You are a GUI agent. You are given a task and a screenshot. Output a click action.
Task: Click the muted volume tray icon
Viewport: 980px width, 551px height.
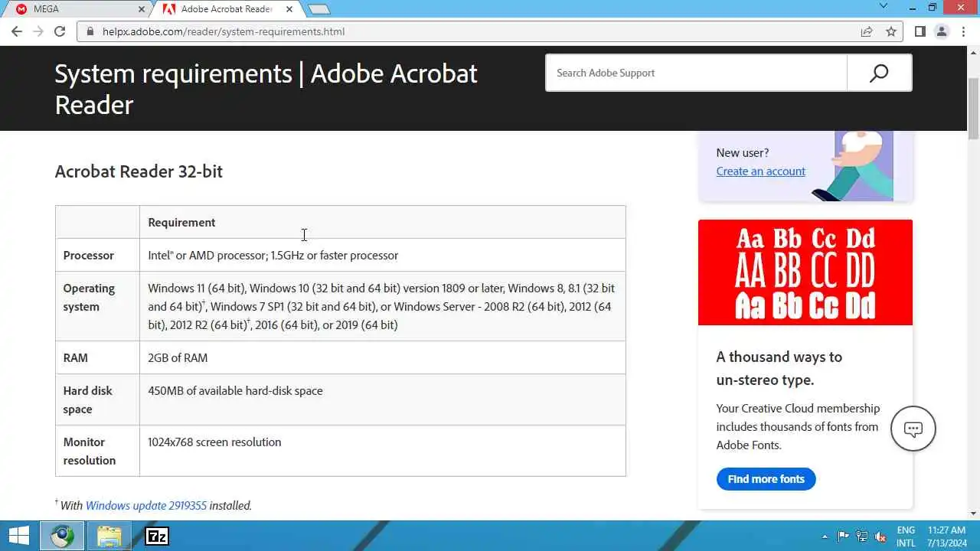tap(880, 536)
